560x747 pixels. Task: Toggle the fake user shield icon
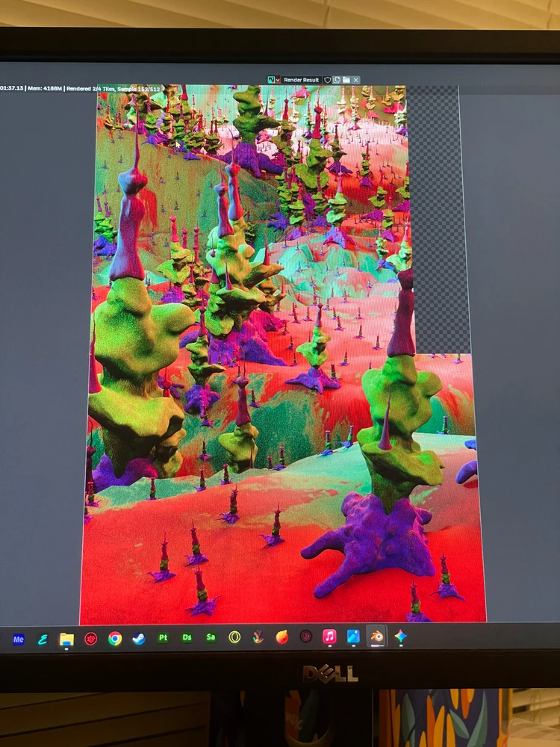point(327,80)
